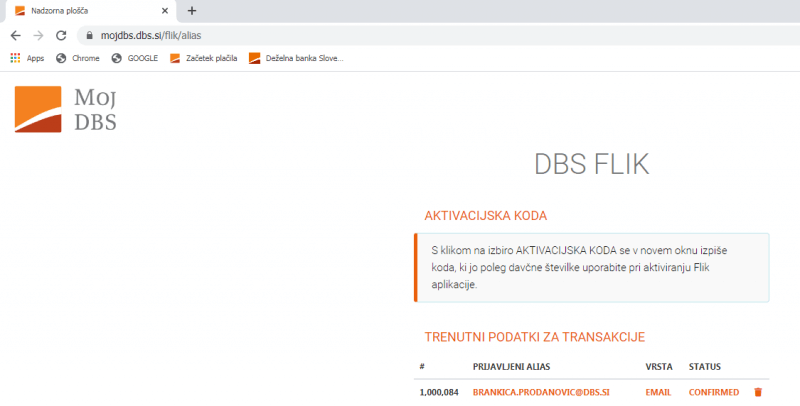Close the Nadzorna plošča tab
Screen dimensions: 800x406
tap(165, 11)
